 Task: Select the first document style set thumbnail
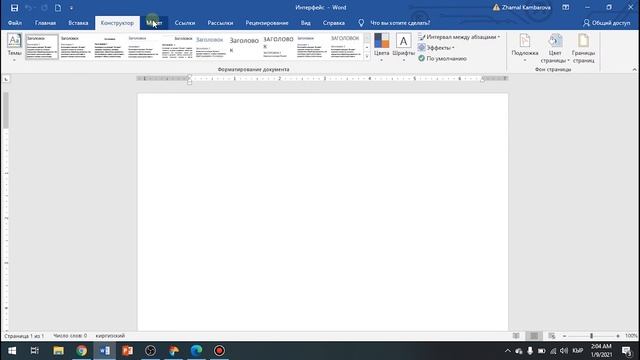pos(42,47)
